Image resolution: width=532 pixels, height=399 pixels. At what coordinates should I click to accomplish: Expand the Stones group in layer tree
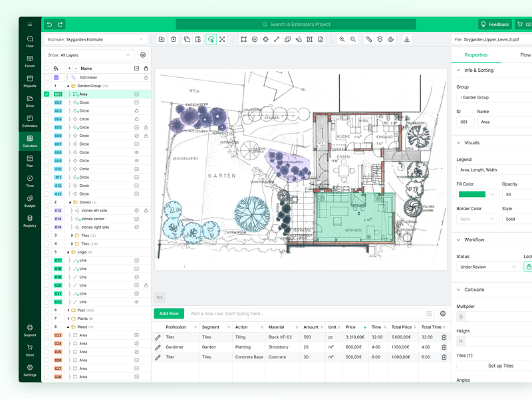click(x=69, y=202)
